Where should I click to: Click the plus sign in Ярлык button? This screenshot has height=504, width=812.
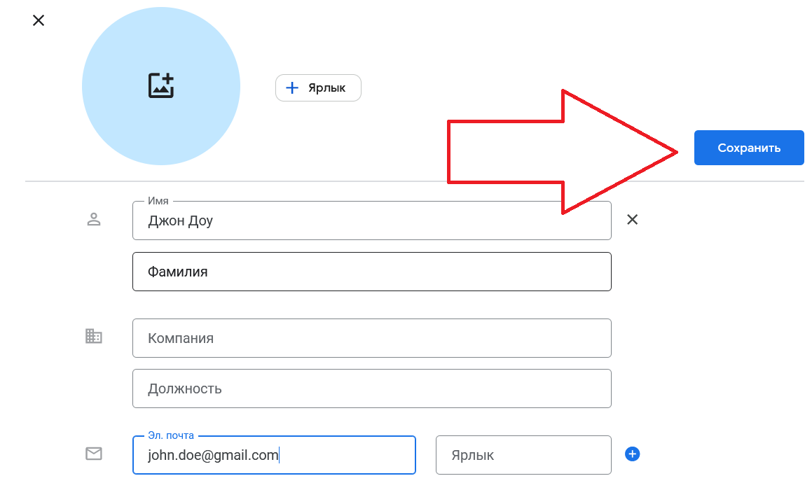pos(293,88)
